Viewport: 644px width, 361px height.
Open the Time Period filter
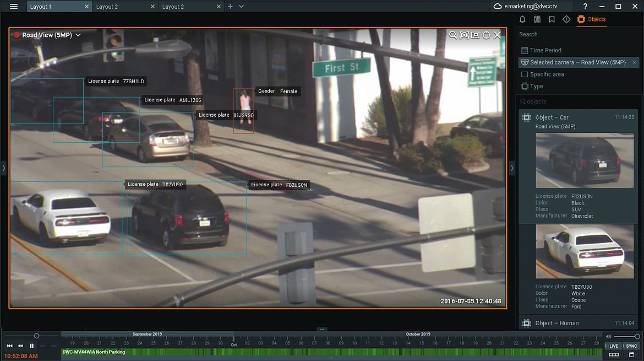click(x=545, y=50)
